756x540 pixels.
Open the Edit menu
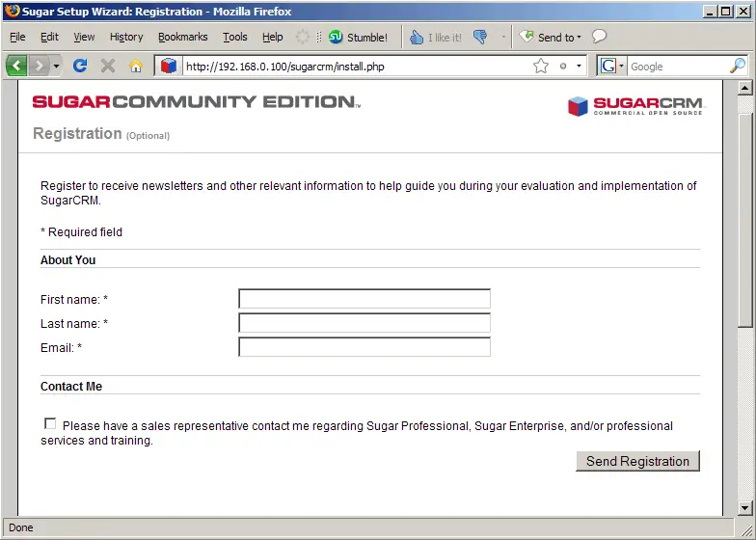[x=49, y=37]
